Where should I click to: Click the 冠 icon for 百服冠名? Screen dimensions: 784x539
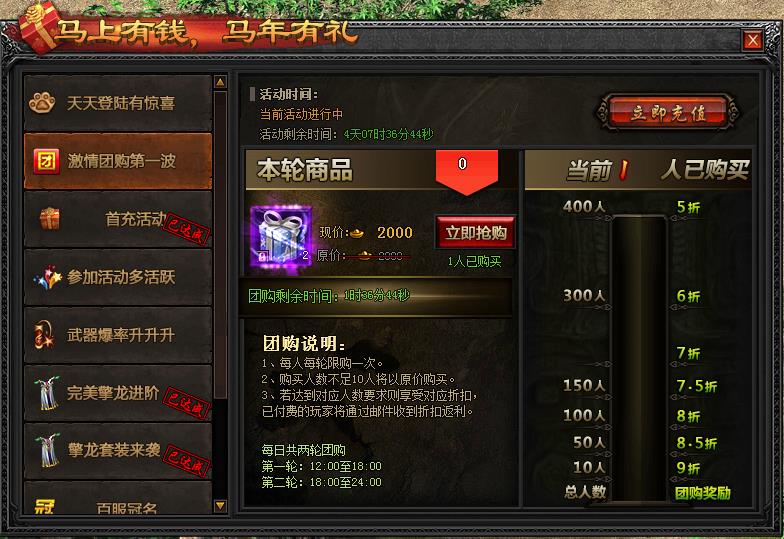coord(44,506)
